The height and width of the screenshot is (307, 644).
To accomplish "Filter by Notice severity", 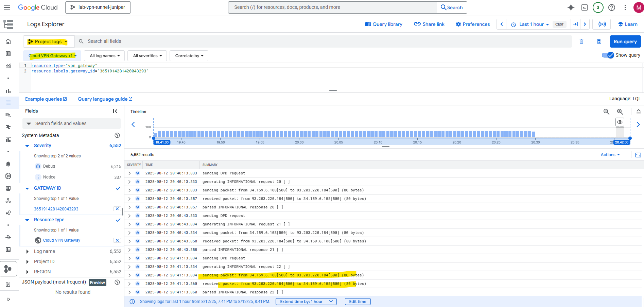I will (49, 177).
